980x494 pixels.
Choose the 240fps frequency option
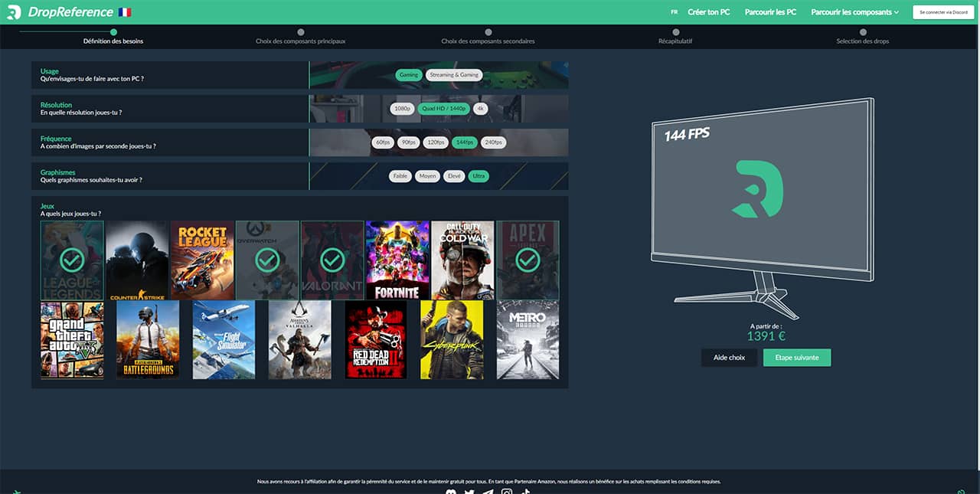tap(493, 142)
